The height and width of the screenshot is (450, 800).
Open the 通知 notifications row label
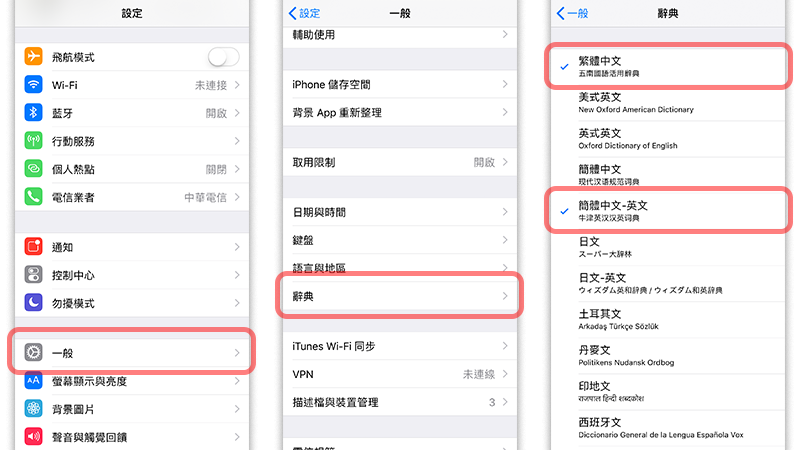pos(62,247)
